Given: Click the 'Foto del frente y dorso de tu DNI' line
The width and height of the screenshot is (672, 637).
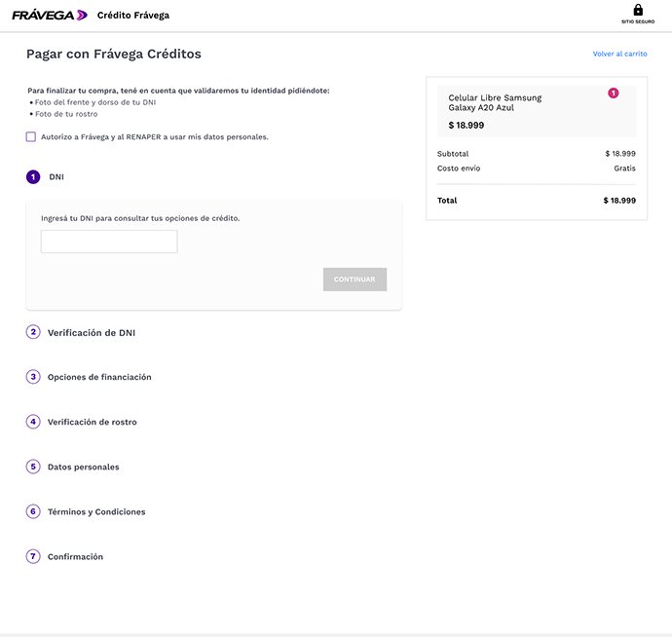Looking at the screenshot, I should click(x=95, y=102).
